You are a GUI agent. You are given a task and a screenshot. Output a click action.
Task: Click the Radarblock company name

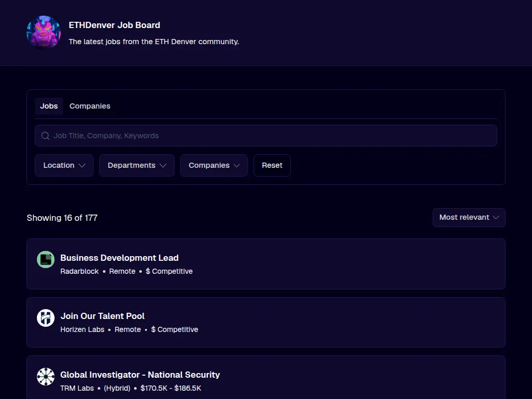pos(79,271)
